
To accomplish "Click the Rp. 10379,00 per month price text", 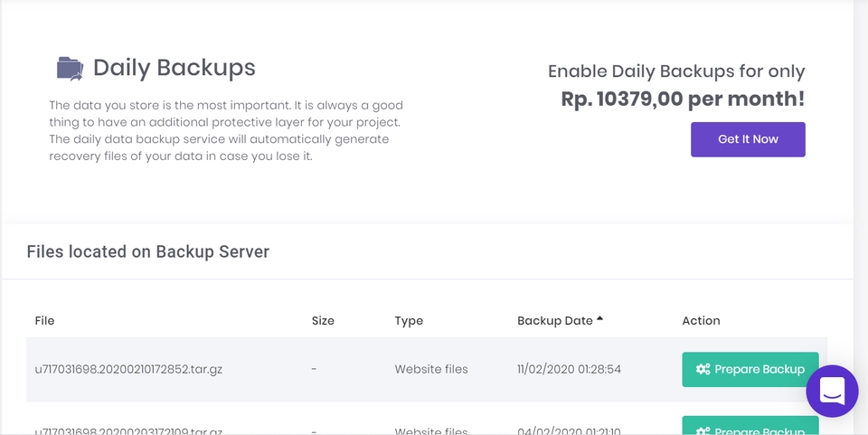I will [x=683, y=99].
